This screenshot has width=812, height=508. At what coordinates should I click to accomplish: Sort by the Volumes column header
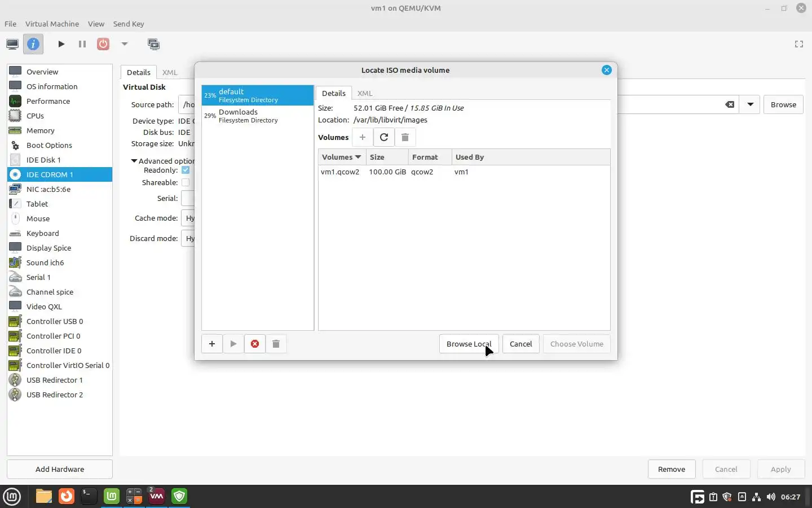click(342, 157)
